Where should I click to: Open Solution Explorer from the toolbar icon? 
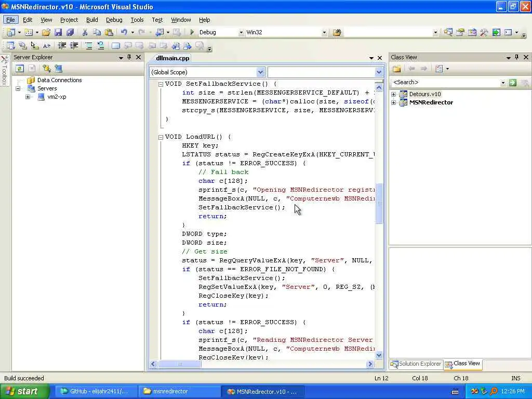(x=448, y=33)
